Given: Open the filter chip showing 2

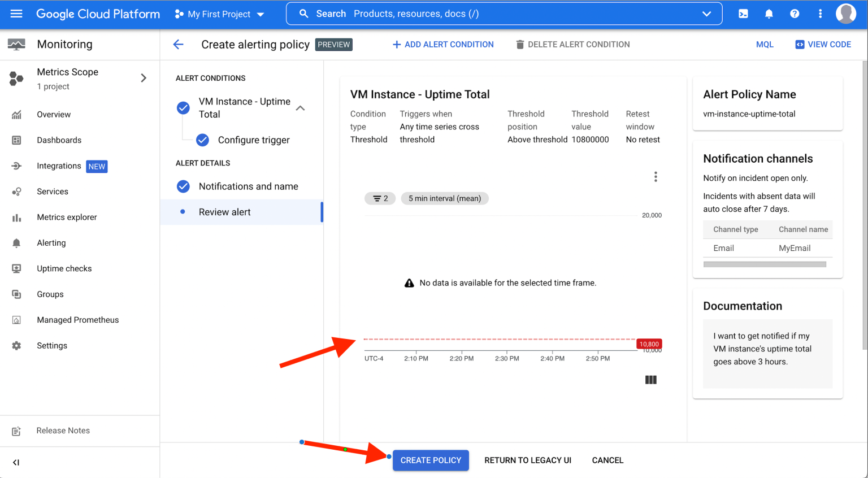Looking at the screenshot, I should pyautogui.click(x=380, y=198).
